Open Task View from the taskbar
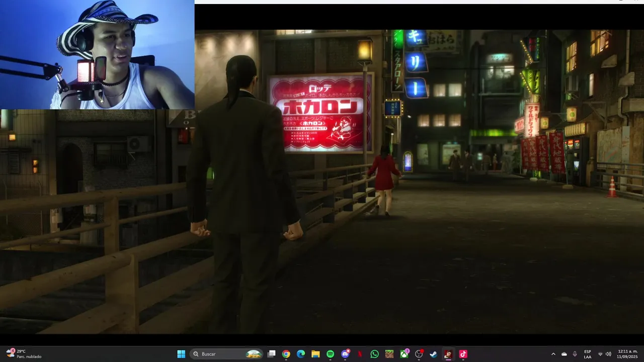 pyautogui.click(x=272, y=354)
